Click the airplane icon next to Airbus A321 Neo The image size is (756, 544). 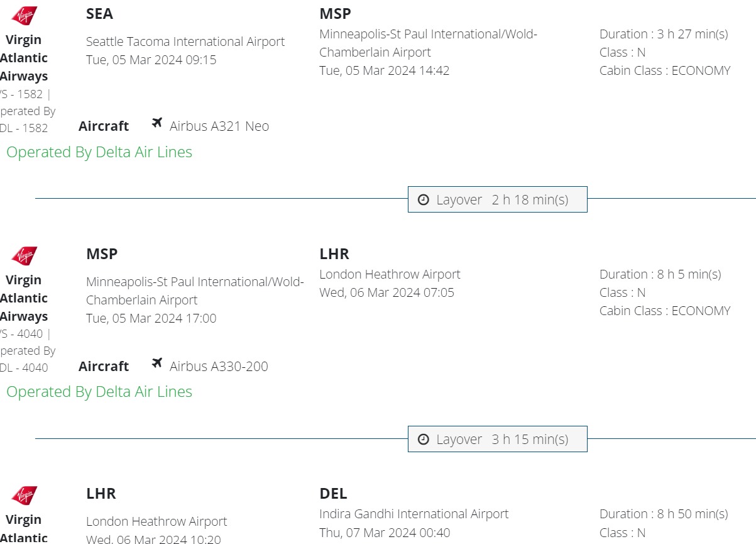(x=157, y=123)
